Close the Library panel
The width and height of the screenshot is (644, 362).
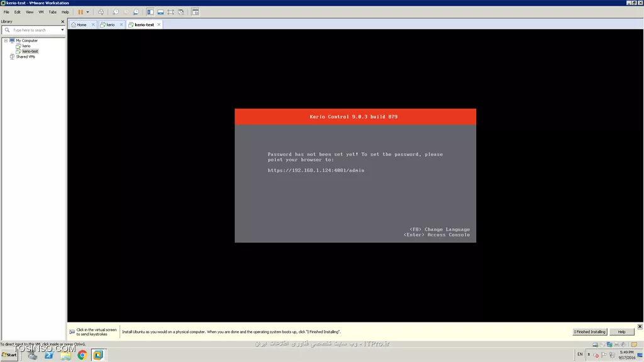62,21
